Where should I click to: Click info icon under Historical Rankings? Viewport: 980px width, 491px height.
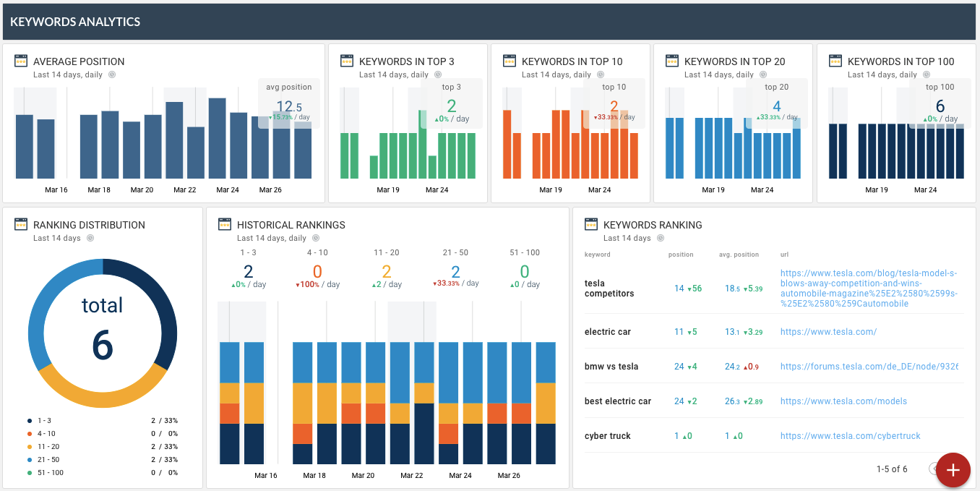316,238
